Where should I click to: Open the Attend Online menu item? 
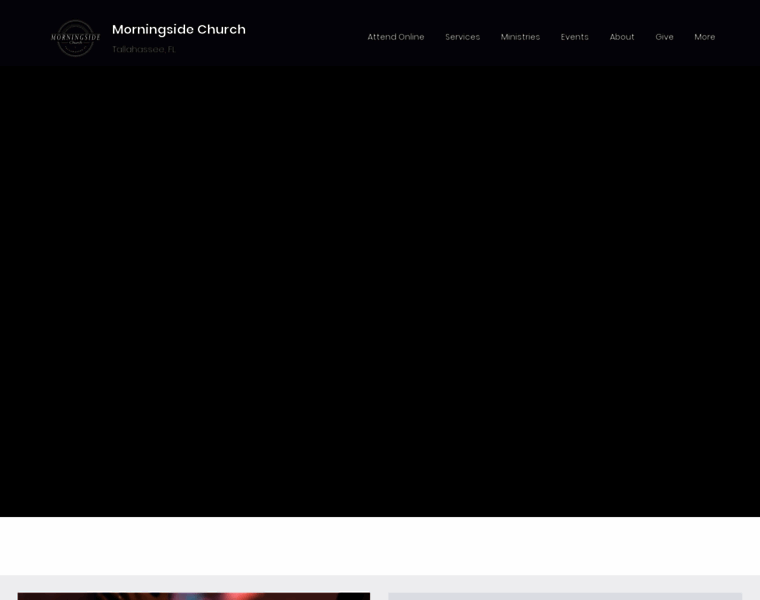pos(396,37)
